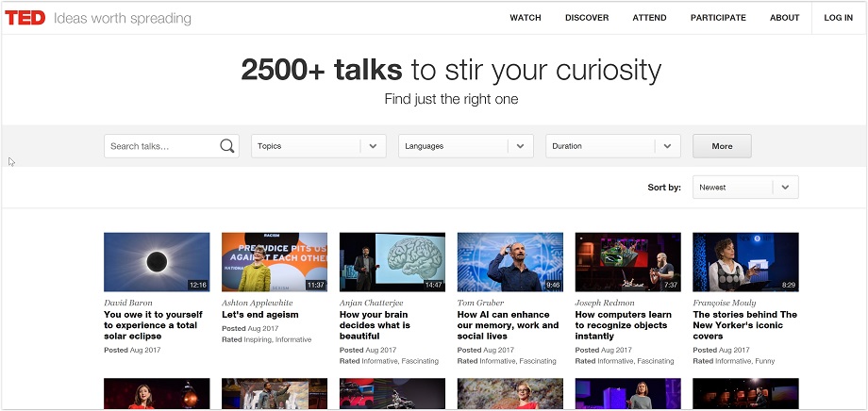Click 'Rated Inspiring, Informative' text
Screen dimensions: 868x411
(267, 339)
